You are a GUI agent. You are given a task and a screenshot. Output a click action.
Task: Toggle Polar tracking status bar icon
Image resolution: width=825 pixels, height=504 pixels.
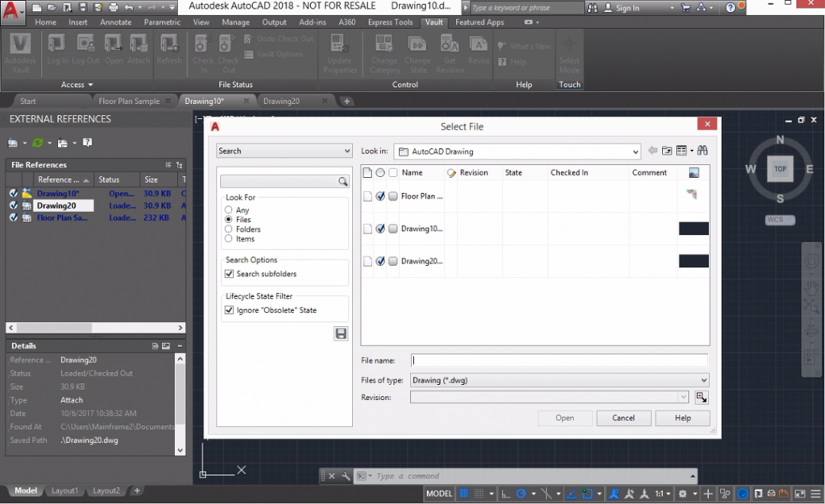(x=521, y=494)
